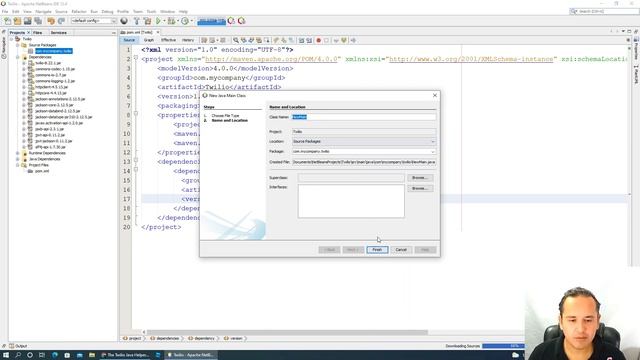
Task: Click the Windows Start button
Action: point(6,355)
